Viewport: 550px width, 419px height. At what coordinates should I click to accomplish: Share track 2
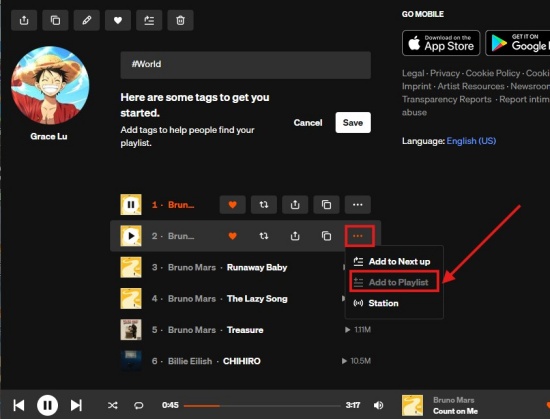[x=295, y=236]
